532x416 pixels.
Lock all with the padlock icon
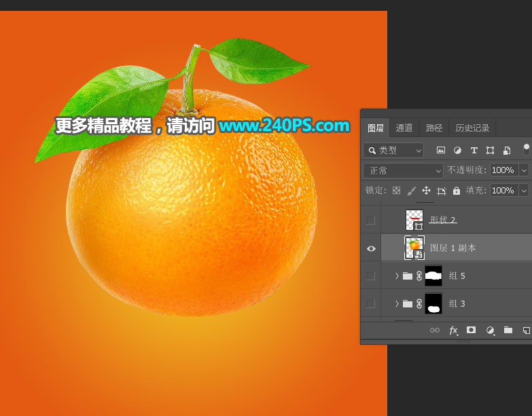[457, 191]
